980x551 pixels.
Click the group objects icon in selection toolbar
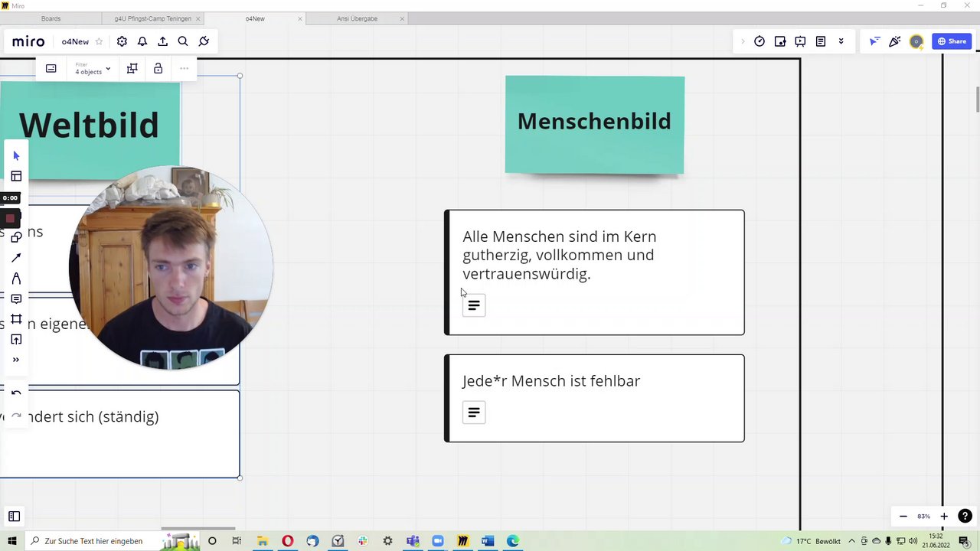click(132, 69)
